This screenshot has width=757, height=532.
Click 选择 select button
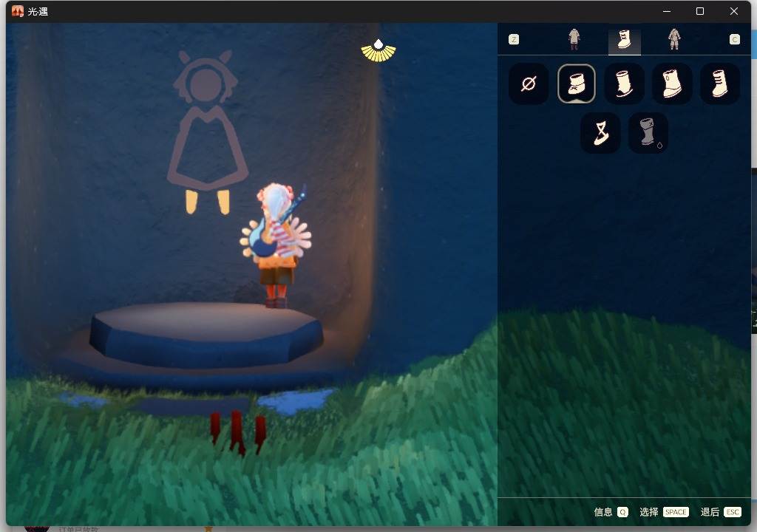pyautogui.click(x=664, y=512)
